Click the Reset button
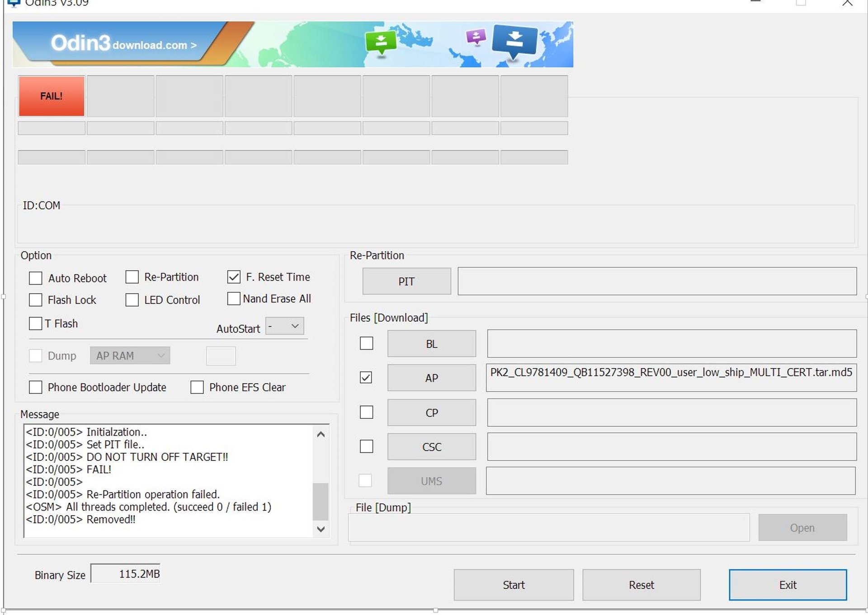Screen dimensions: 868x615 pyautogui.click(x=642, y=585)
